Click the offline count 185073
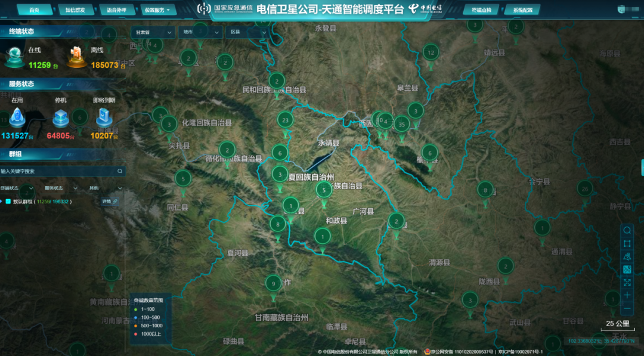The height and width of the screenshot is (356, 644). [105, 65]
